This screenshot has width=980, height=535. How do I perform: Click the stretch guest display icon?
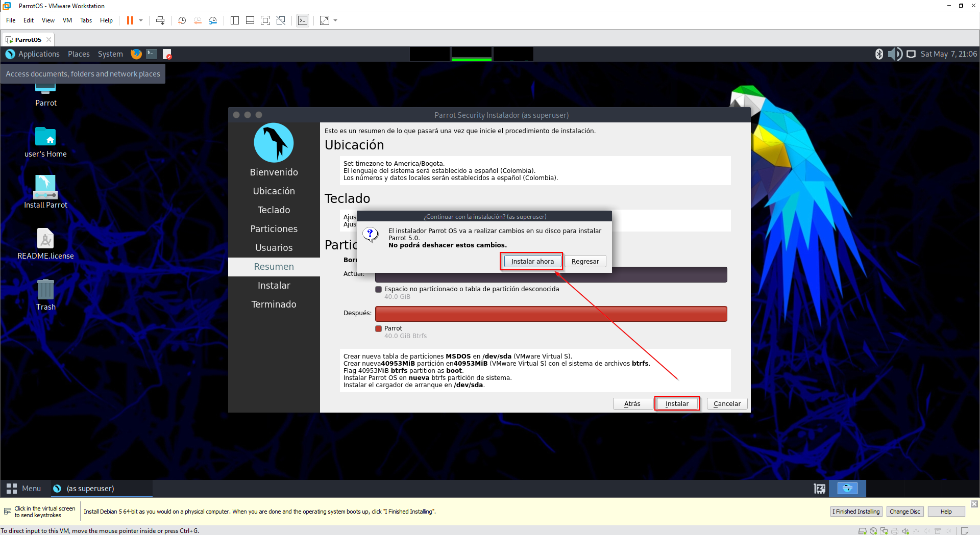click(x=325, y=20)
